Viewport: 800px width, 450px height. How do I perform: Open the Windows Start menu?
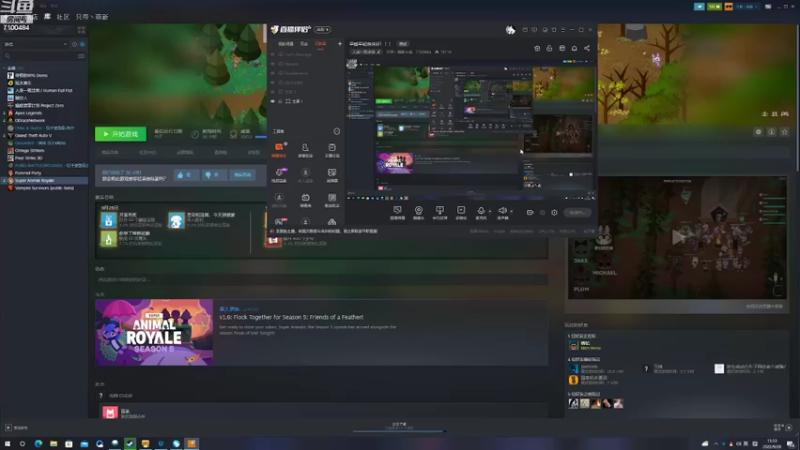[x=7, y=444]
